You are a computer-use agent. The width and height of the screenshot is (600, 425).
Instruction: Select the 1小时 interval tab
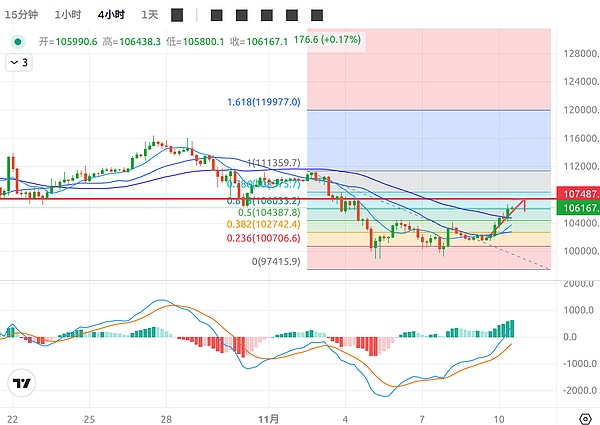[x=68, y=14]
